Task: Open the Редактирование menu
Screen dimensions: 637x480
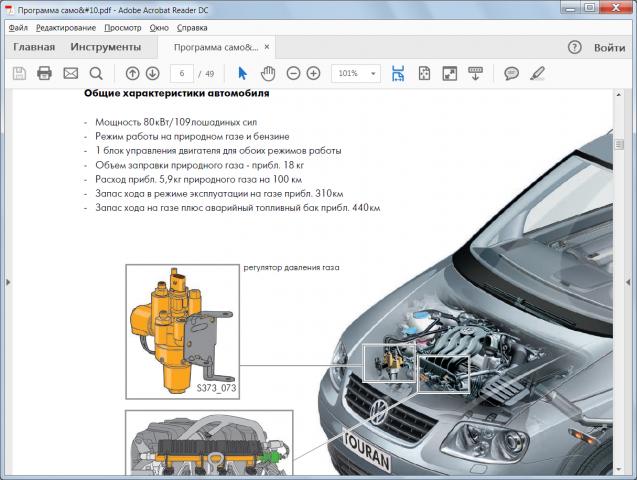Action: (x=66, y=28)
